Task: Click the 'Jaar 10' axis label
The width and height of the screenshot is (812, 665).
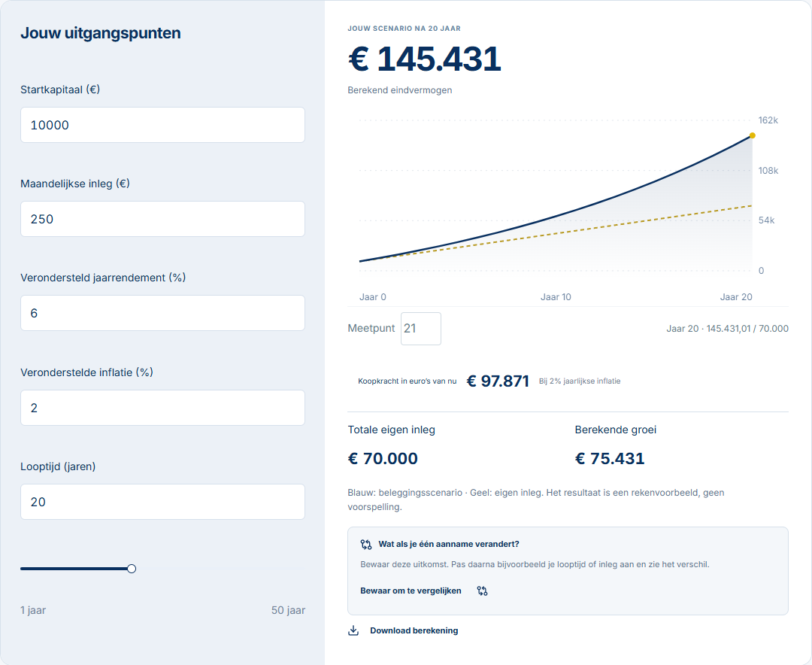Action: [x=556, y=297]
